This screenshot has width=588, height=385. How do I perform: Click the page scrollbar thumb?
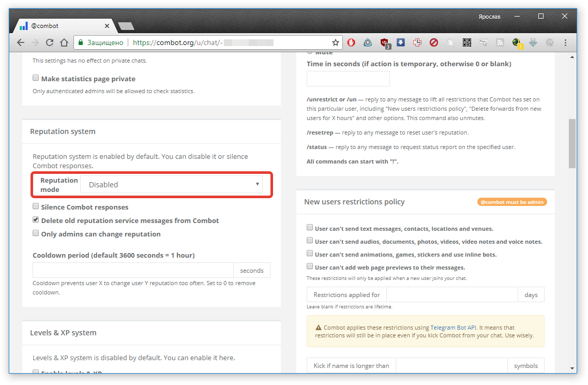[572, 143]
